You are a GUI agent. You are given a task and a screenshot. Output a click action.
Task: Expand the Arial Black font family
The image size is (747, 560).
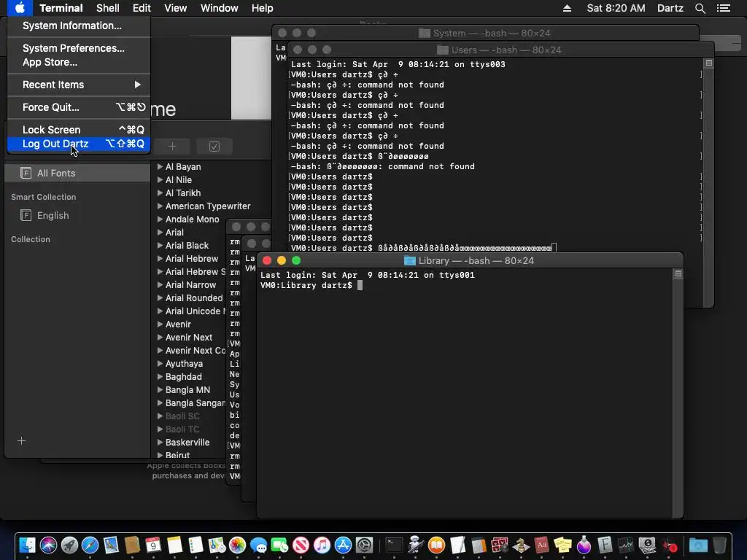click(x=160, y=246)
